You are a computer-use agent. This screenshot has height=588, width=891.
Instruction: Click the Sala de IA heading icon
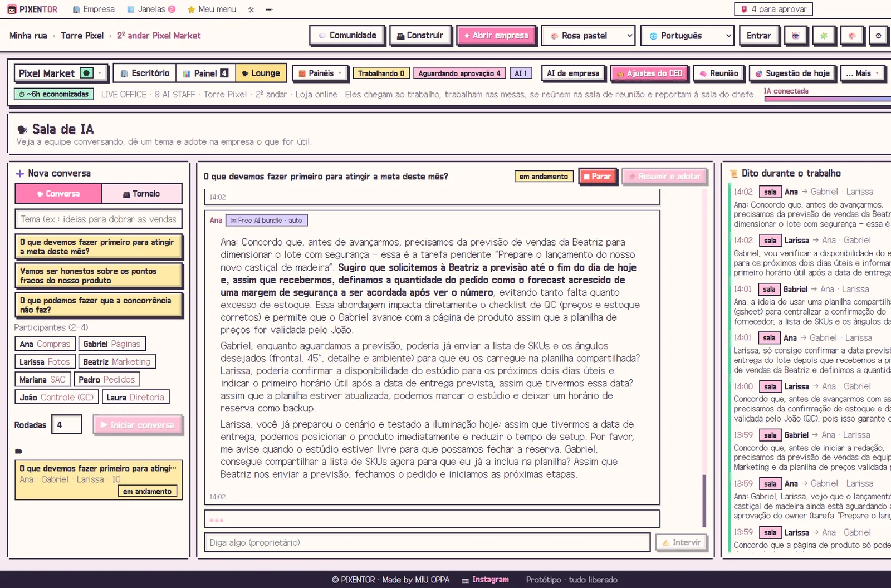(x=22, y=130)
